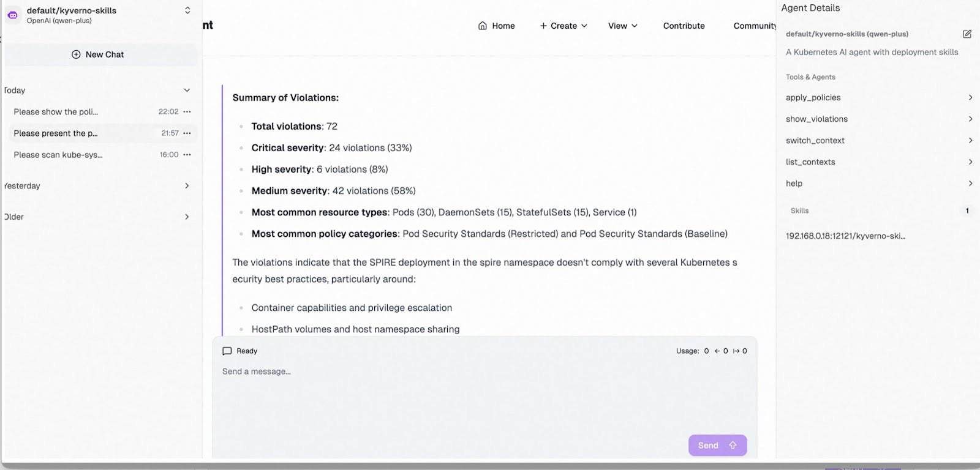The width and height of the screenshot is (980, 470).
Task: Open the View menu
Action: coord(622,26)
